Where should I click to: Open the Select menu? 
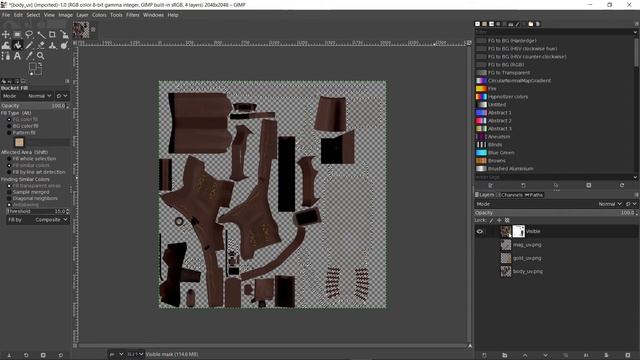click(x=33, y=15)
